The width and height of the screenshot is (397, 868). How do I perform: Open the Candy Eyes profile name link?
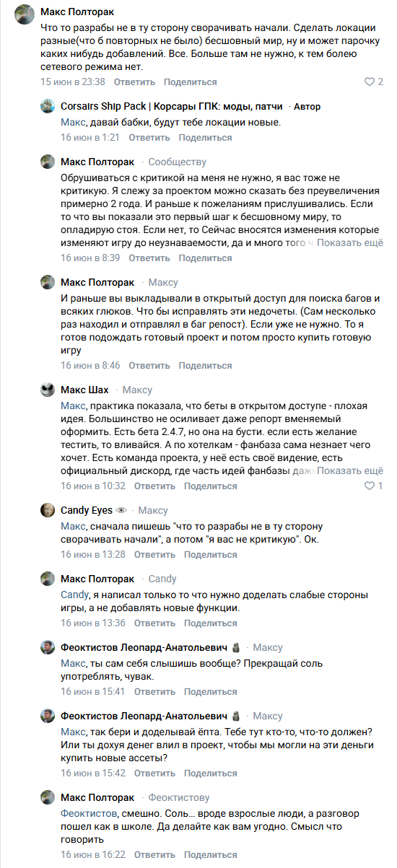[87, 511]
